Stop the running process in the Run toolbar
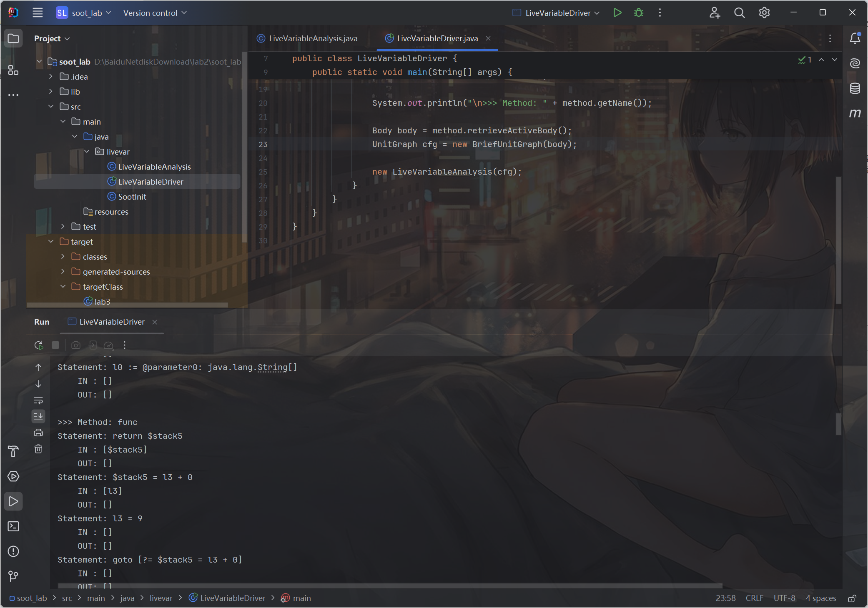This screenshot has height=608, width=868. 55,345
